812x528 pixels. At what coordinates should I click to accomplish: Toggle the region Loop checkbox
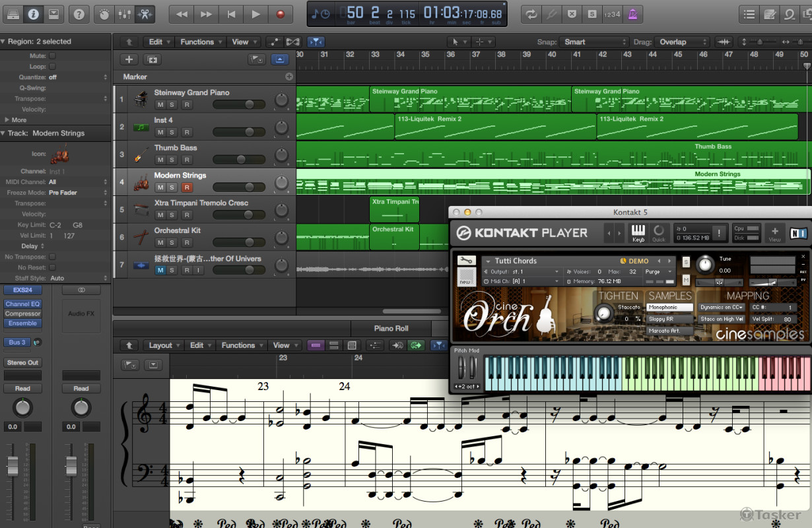[52, 67]
